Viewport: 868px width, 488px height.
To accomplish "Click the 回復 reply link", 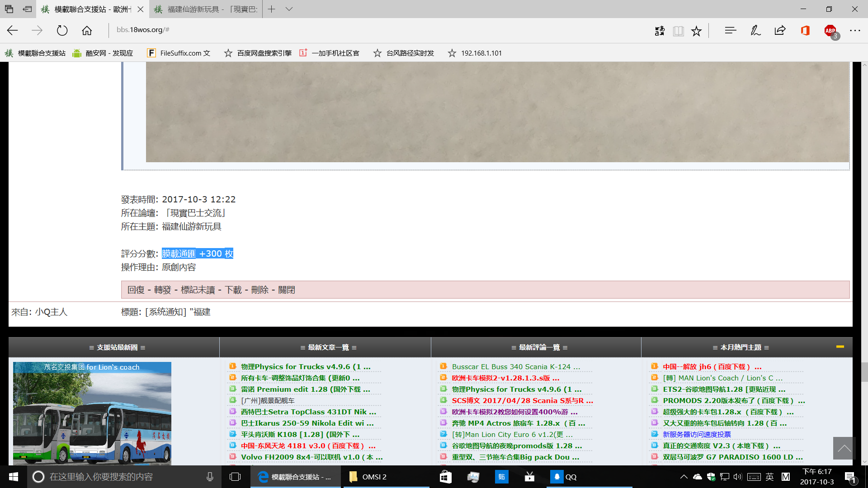I will tap(136, 290).
